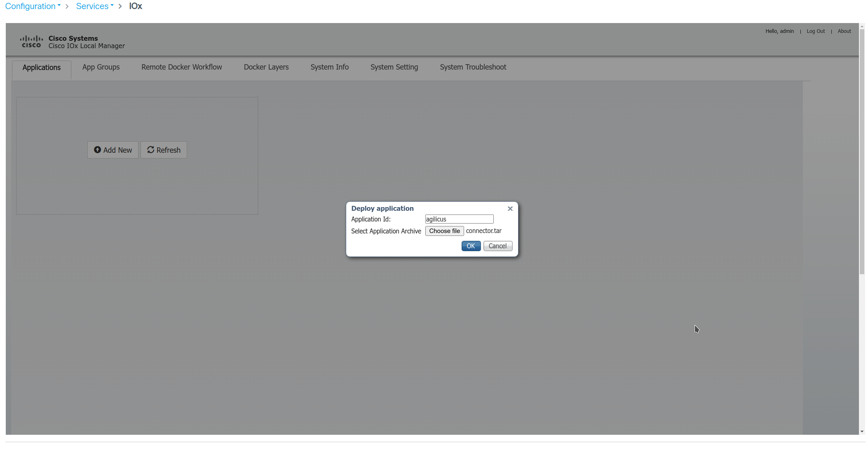Open the Docker Layers tab
Screen dimensions: 868x450
coord(266,67)
